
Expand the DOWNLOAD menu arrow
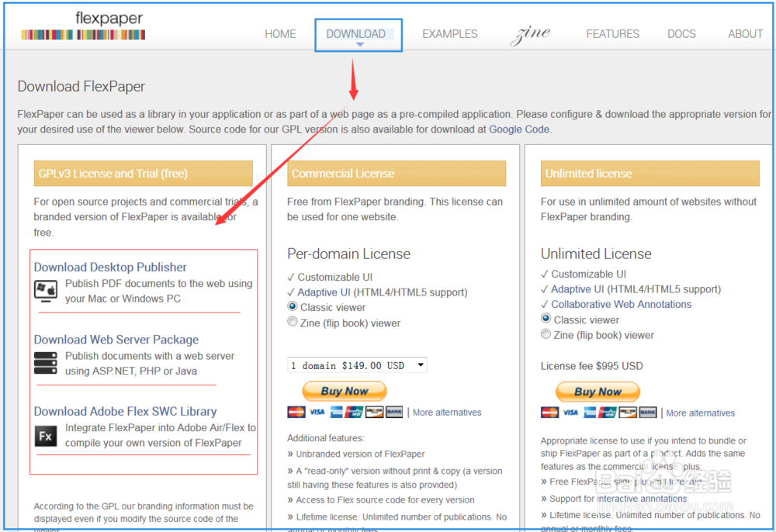pos(360,44)
